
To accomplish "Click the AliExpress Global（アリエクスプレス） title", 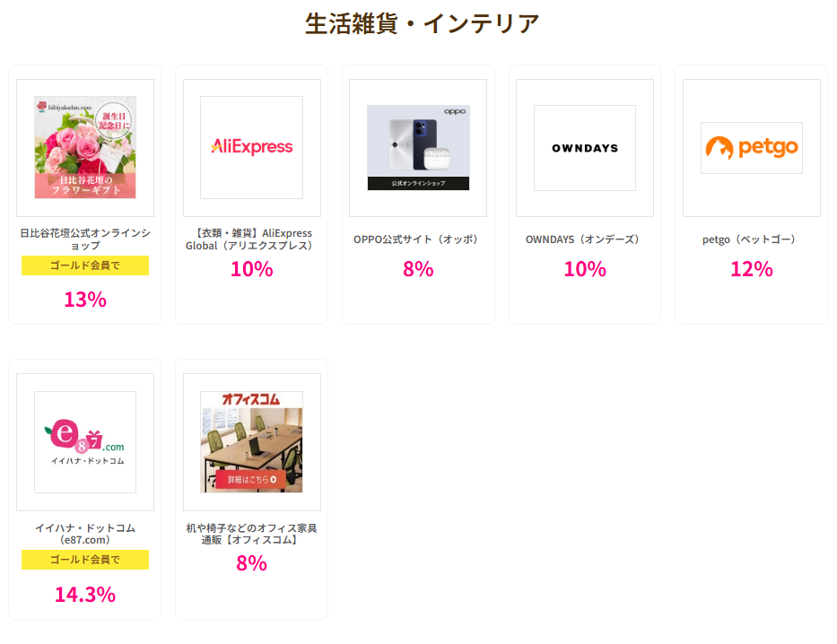I will [x=252, y=239].
